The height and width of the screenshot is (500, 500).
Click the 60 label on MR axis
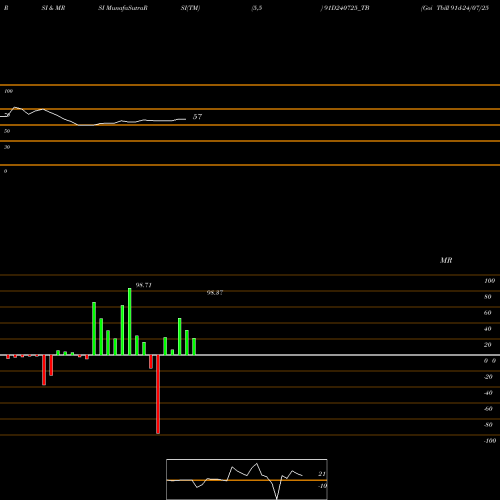click(x=488, y=313)
